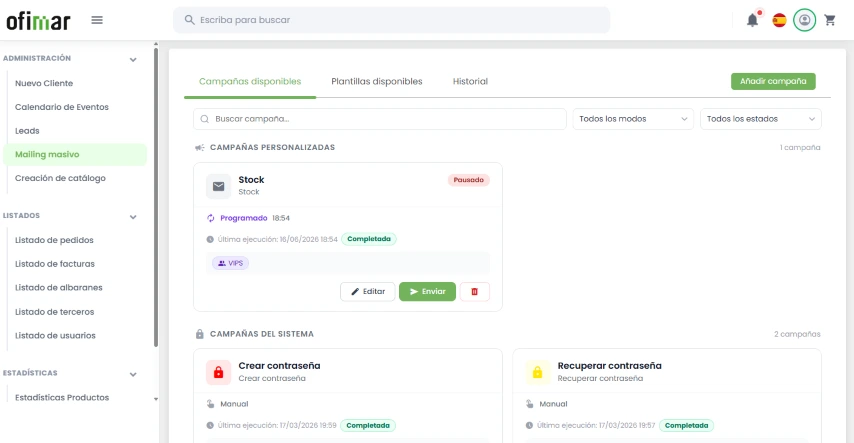Open Listado de facturas
The width and height of the screenshot is (854, 443).
55,264
